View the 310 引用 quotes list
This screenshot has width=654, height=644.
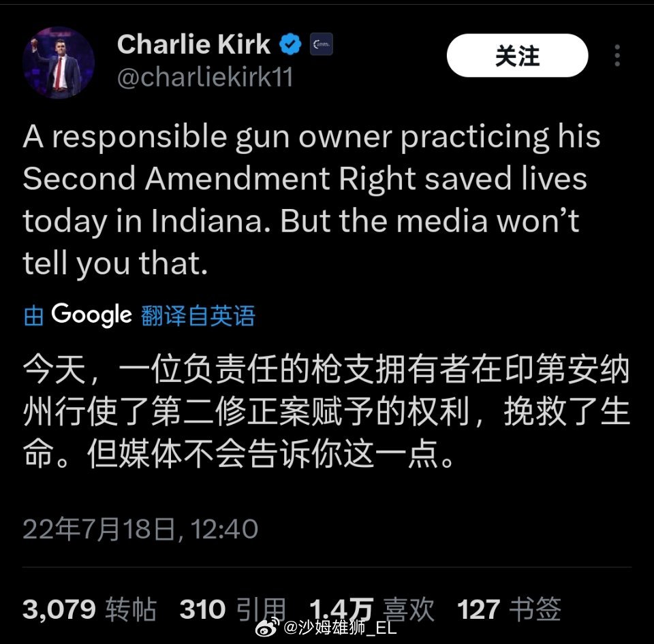click(x=233, y=609)
